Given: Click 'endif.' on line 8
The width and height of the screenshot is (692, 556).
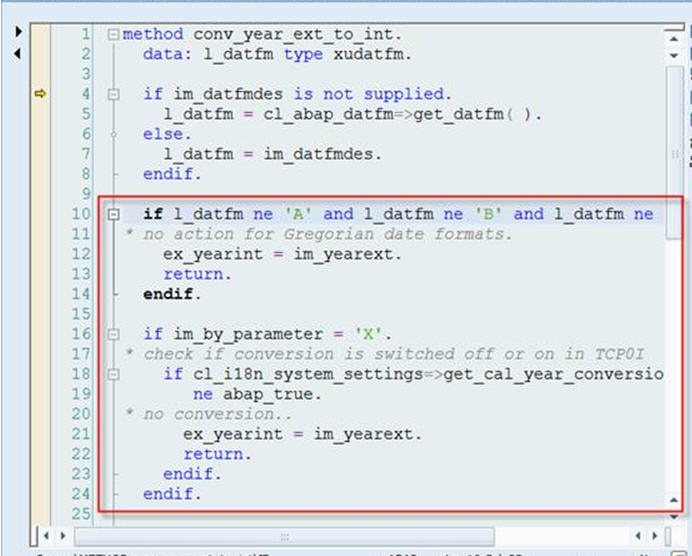Looking at the screenshot, I should [x=172, y=175].
